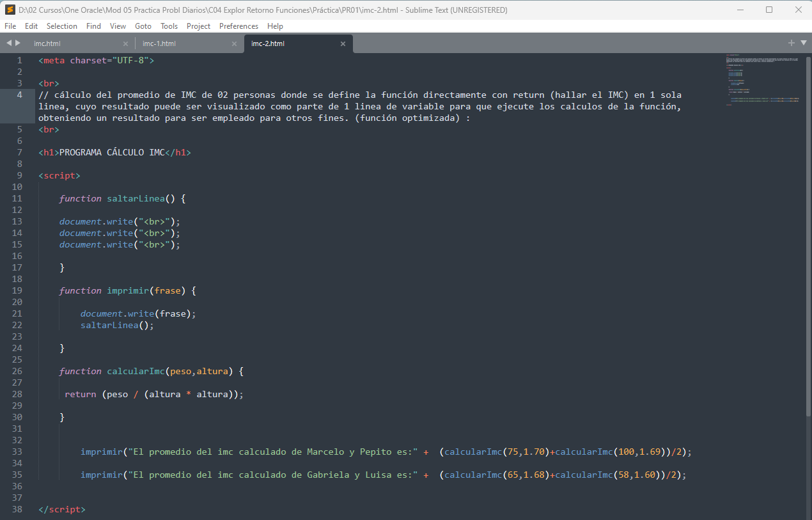Click the Sublime Text logo in title bar

pyautogui.click(x=10, y=10)
